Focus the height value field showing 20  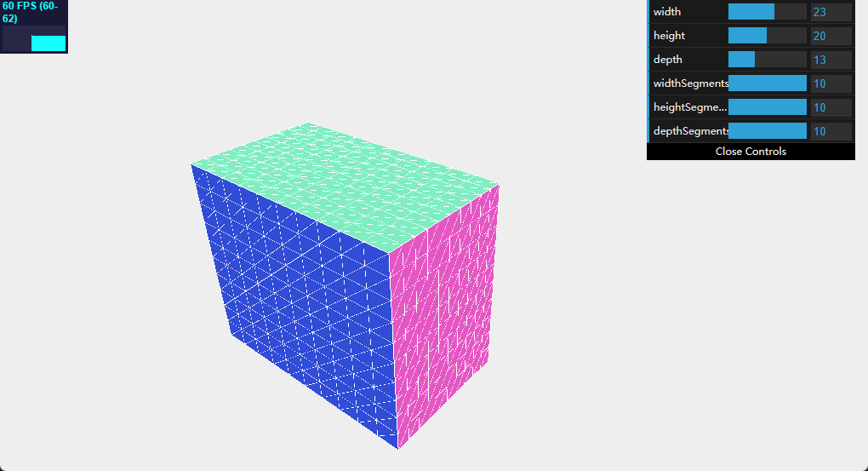[x=831, y=36]
